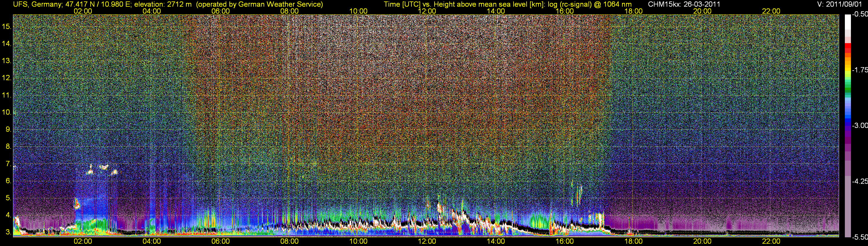
Task: Click the '02:00' label on the bottom time axis
Action: tap(82, 241)
